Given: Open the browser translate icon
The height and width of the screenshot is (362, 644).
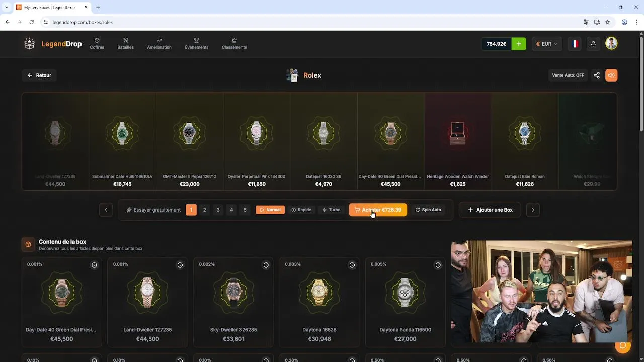Looking at the screenshot, I should click(586, 22).
